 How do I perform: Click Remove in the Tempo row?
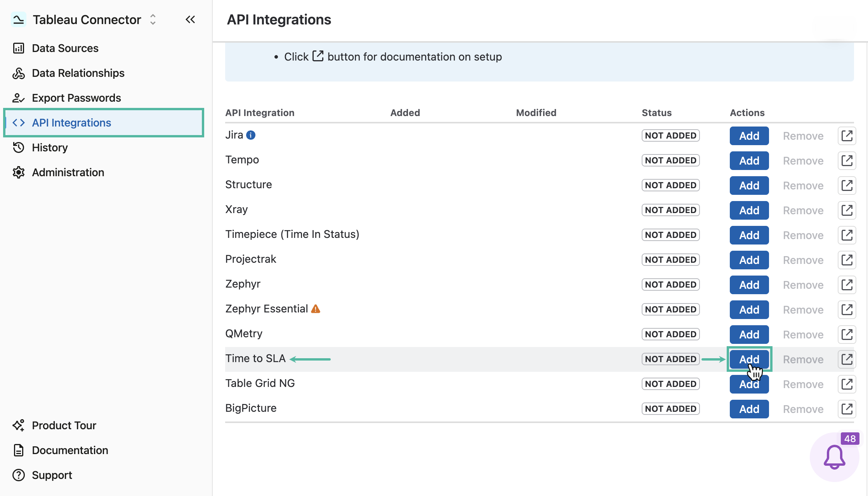(803, 161)
